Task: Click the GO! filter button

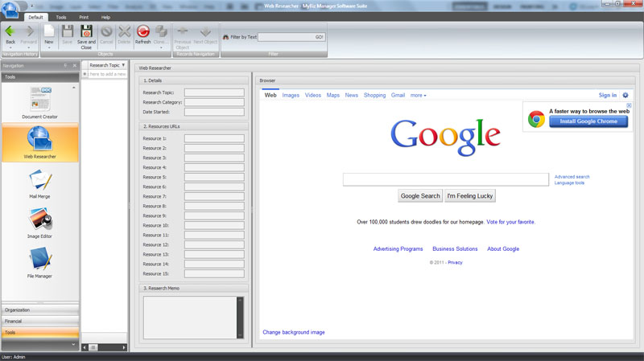Action: click(x=320, y=37)
